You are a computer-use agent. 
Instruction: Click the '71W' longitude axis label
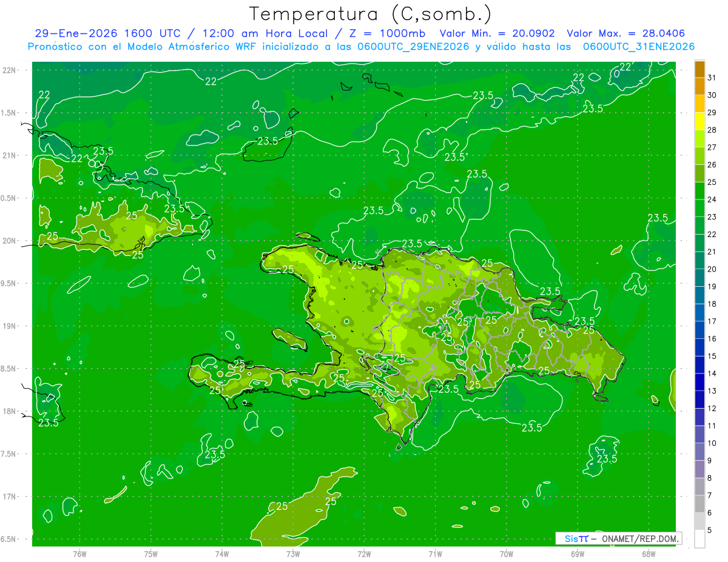[x=435, y=554]
